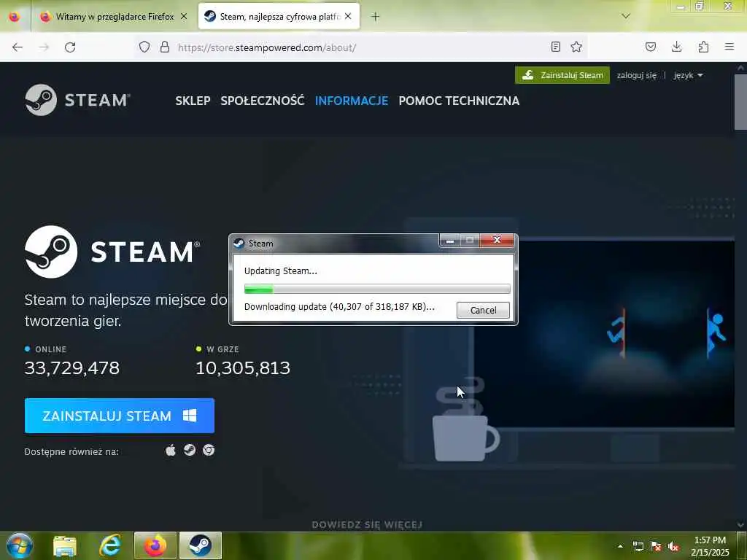Open Windows Explorer from taskbar
Image resolution: width=747 pixels, height=560 pixels.
click(x=65, y=546)
